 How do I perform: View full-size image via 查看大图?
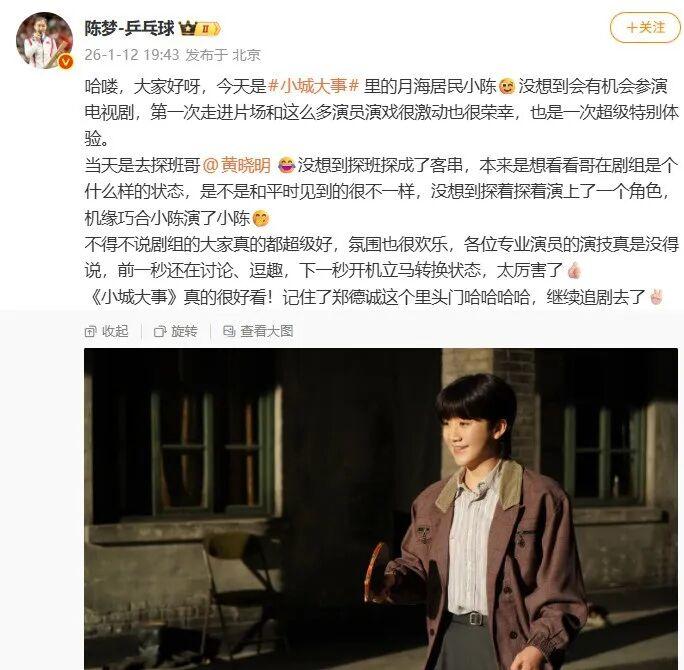pos(258,332)
